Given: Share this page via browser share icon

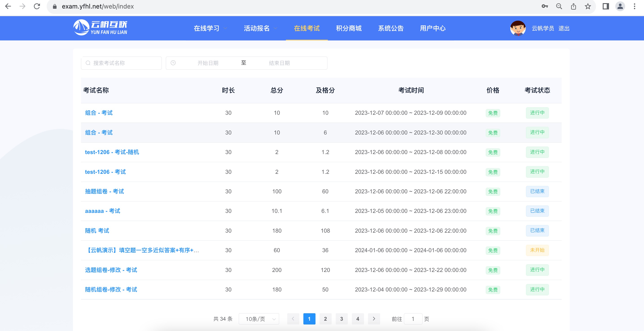Looking at the screenshot, I should (x=574, y=6).
